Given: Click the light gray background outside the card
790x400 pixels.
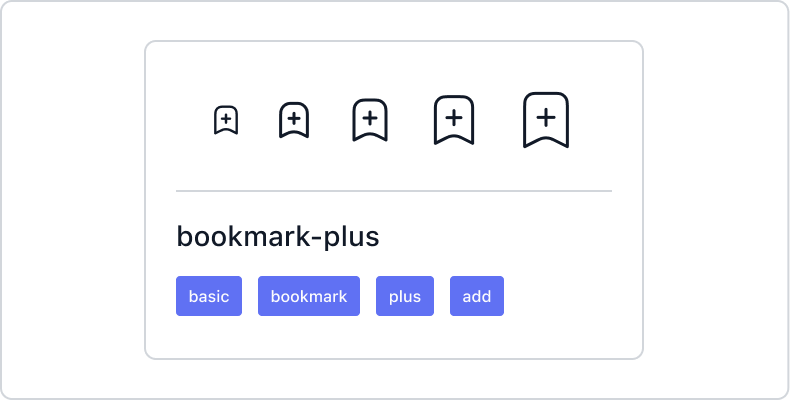Looking at the screenshot, I should tap(70, 200).
